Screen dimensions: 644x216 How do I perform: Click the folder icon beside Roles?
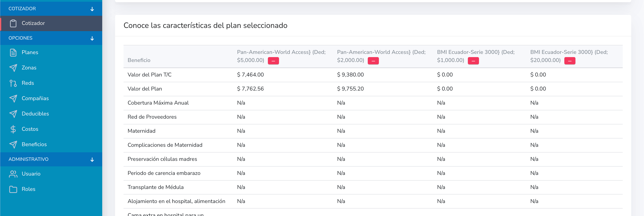coord(13,189)
